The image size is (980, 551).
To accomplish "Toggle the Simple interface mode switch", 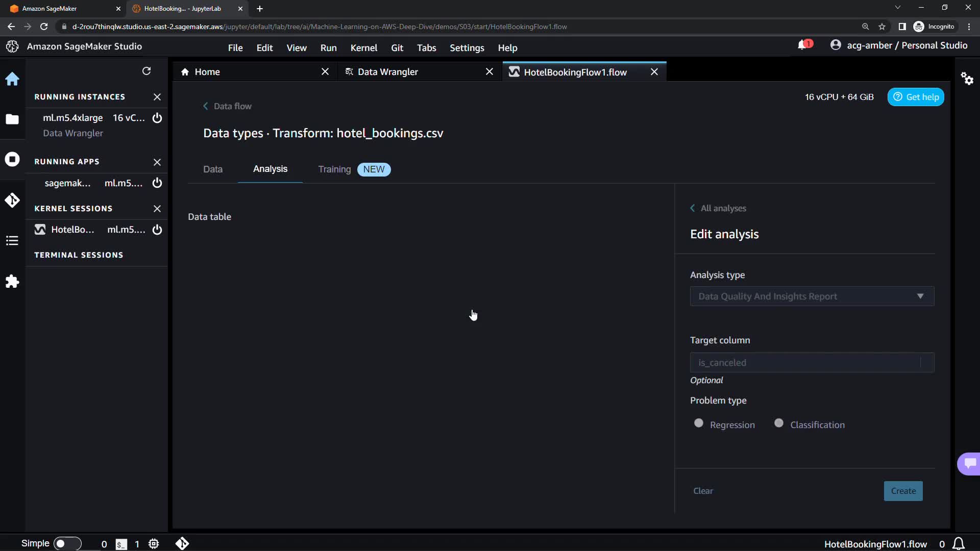I will pos(67,543).
